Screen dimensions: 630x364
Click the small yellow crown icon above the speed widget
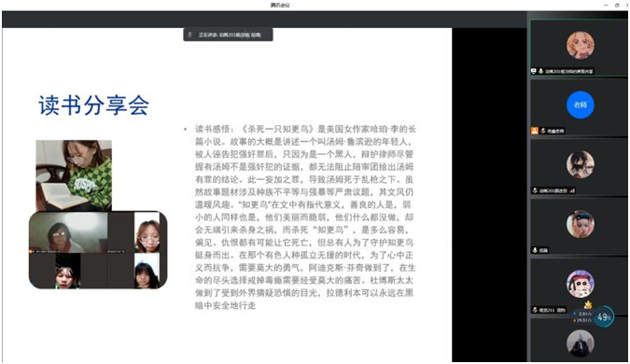588,305
